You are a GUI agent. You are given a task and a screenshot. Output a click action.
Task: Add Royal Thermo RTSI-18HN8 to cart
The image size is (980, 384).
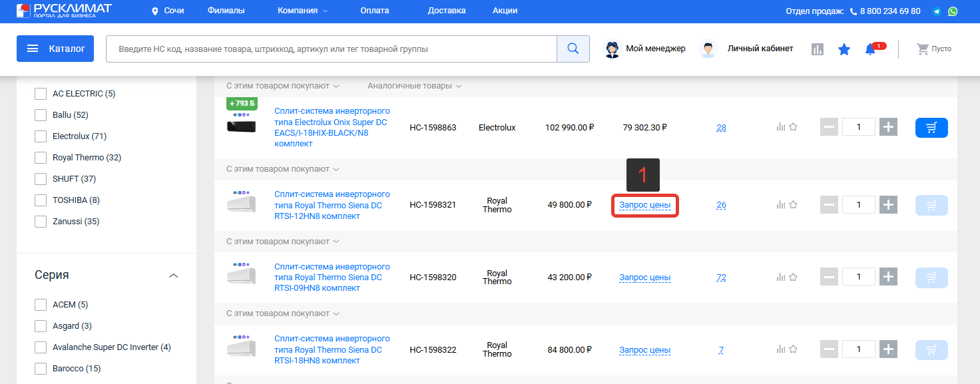[931, 349]
